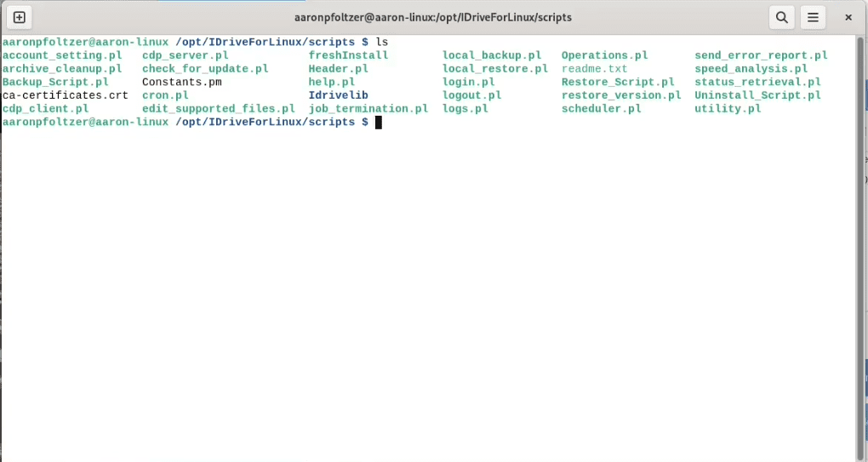Click the terminal cursor at last prompt

click(x=379, y=123)
